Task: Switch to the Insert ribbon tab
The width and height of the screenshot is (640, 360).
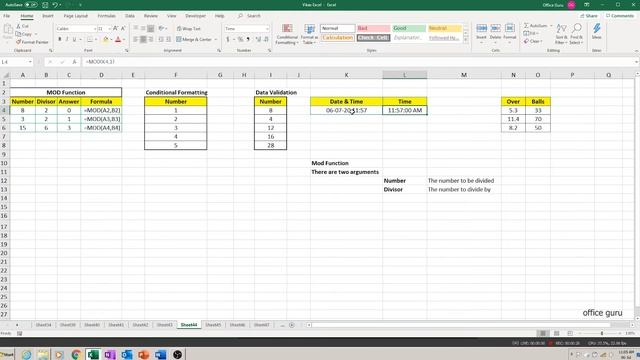Action: point(48,16)
